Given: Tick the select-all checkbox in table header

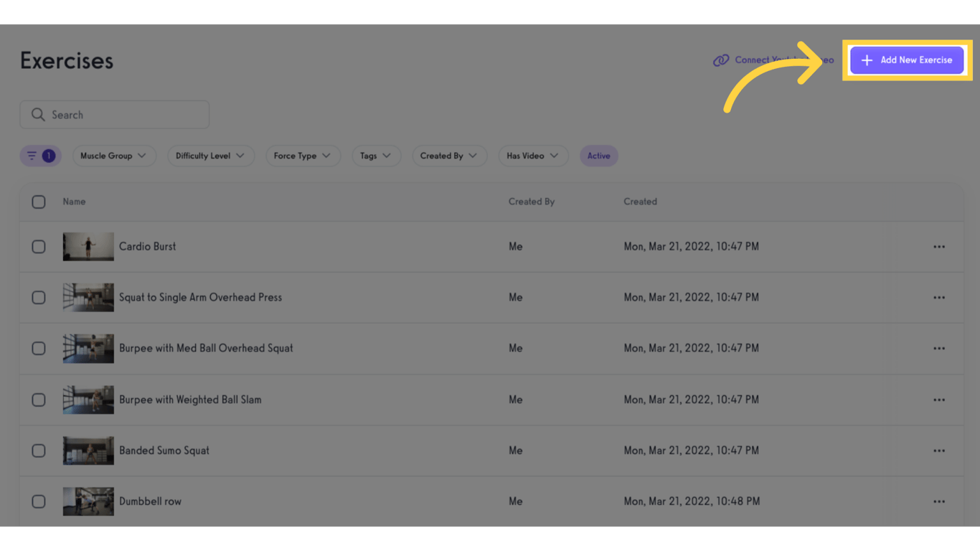Looking at the screenshot, I should tap(39, 202).
